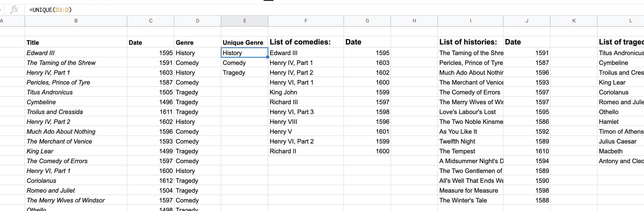Select column D header
The image size is (644, 211).
(198, 21)
